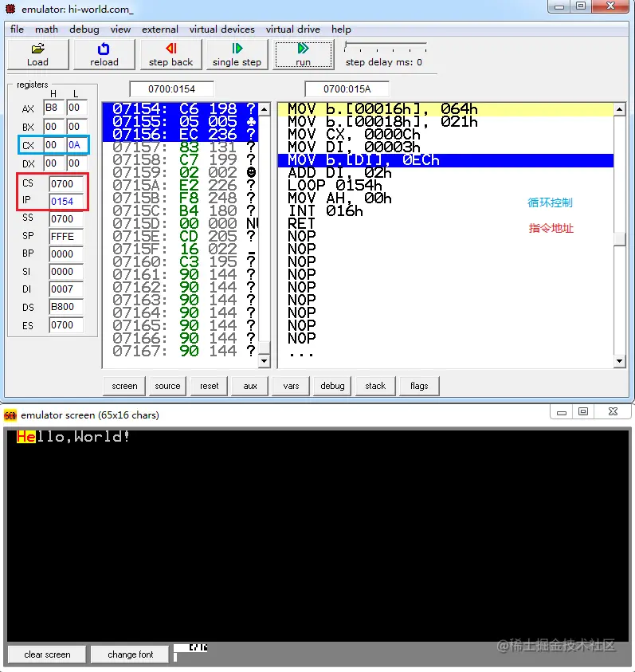Image resolution: width=635 pixels, height=672 pixels.
Task: Click disassembly list scroll up arrow
Action: pos(619,109)
